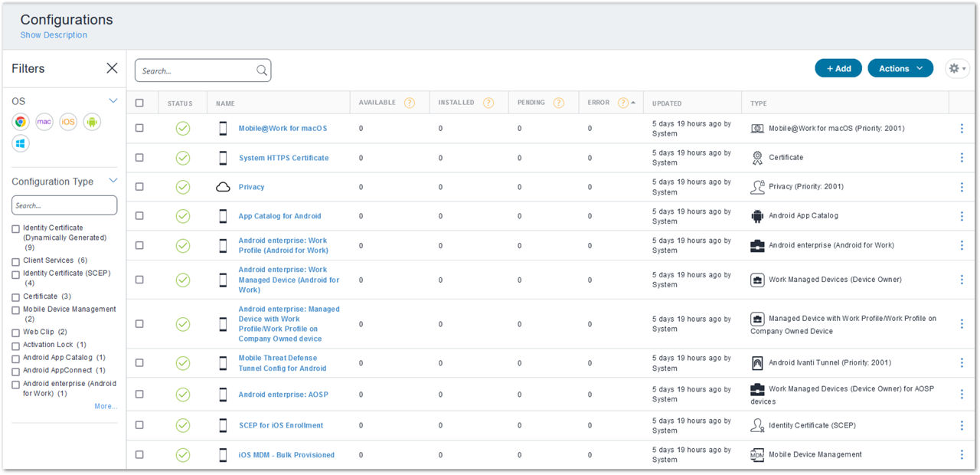Click status checkmark of Privacy row
This screenshot has height=475, width=980.
(183, 187)
